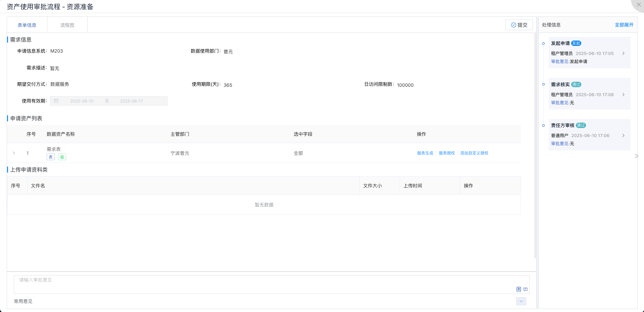Select the 表单信息 tab
Image resolution: width=644 pixels, height=312 pixels.
pos(27,25)
